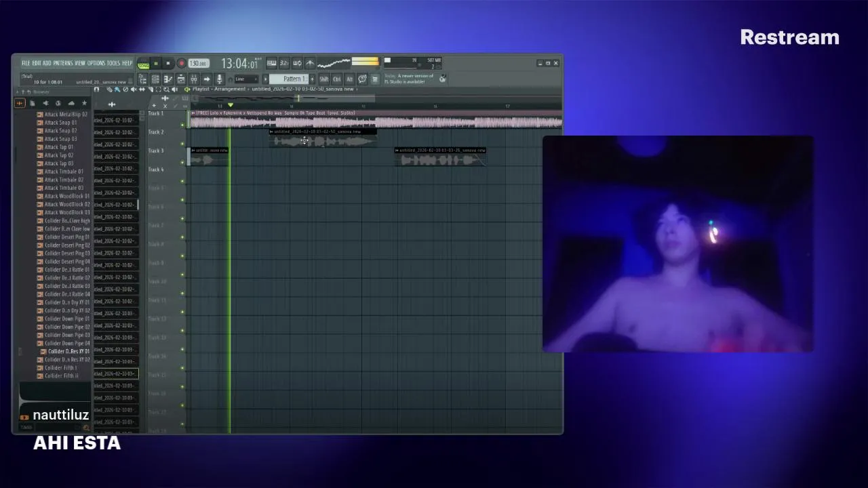868x488 pixels.
Task: Select browser cloud tab icon
Action: coord(71,103)
